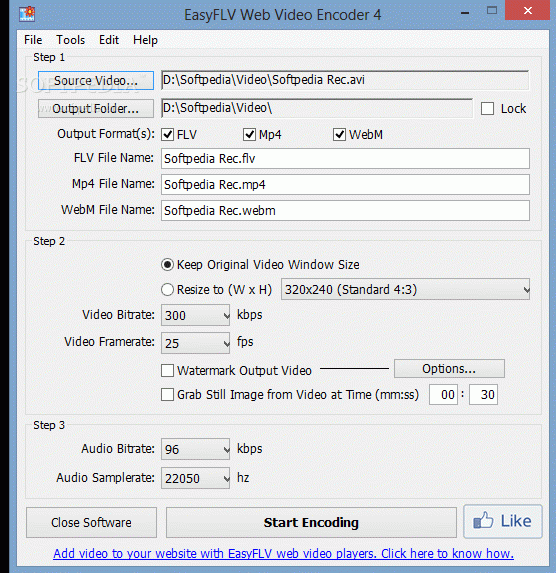Click the FLV File Name field
Viewport: 556px width, 573px height.
click(345, 159)
